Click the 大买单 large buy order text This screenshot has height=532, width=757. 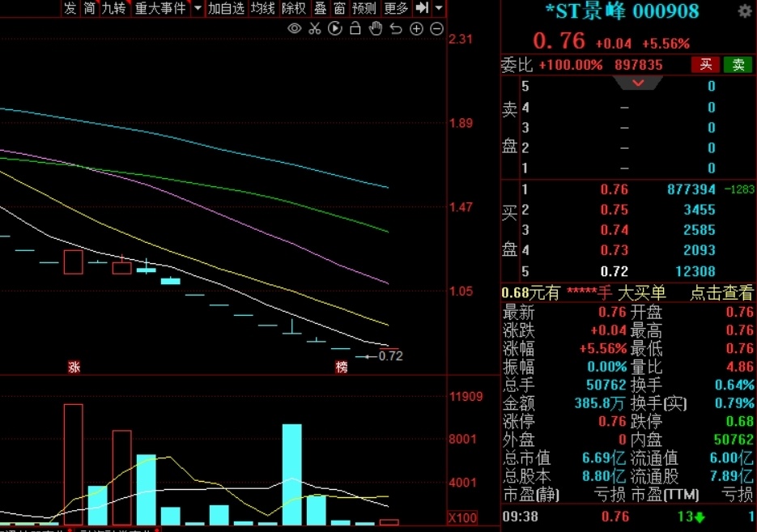641,292
